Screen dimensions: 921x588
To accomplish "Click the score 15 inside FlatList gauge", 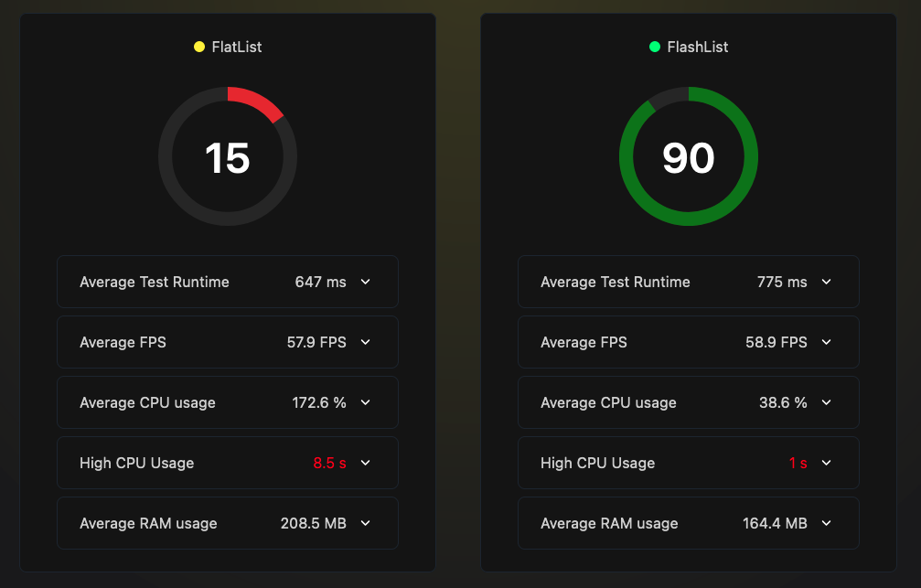I will point(228,157).
